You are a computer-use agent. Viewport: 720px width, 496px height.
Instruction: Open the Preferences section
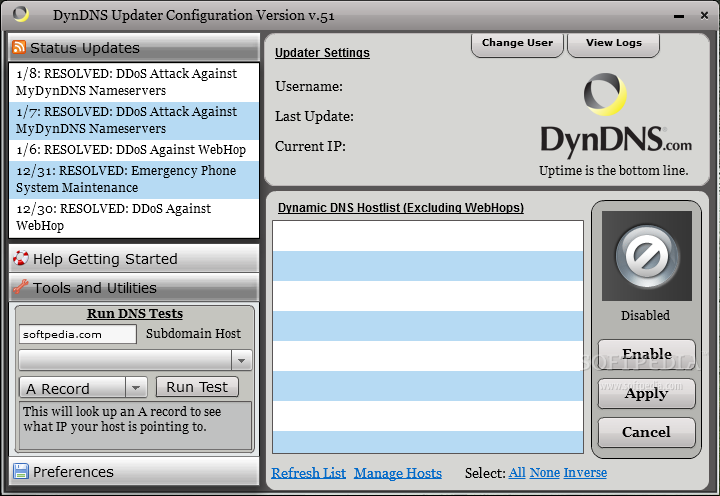click(x=134, y=471)
